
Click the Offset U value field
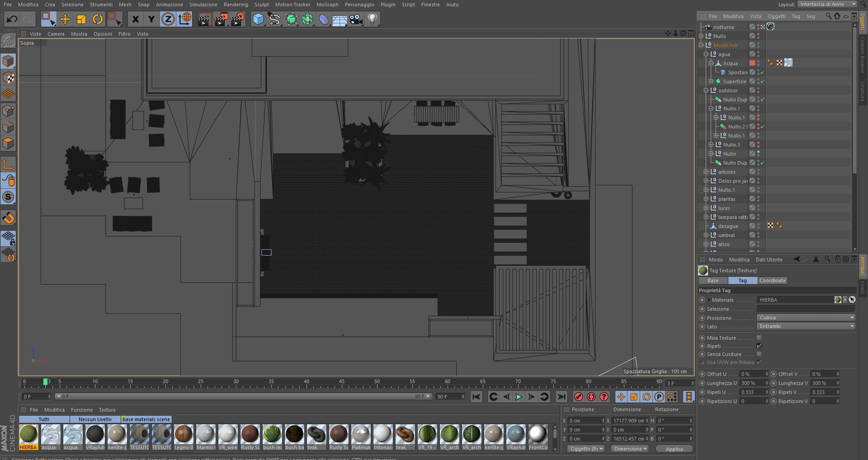[752, 374]
